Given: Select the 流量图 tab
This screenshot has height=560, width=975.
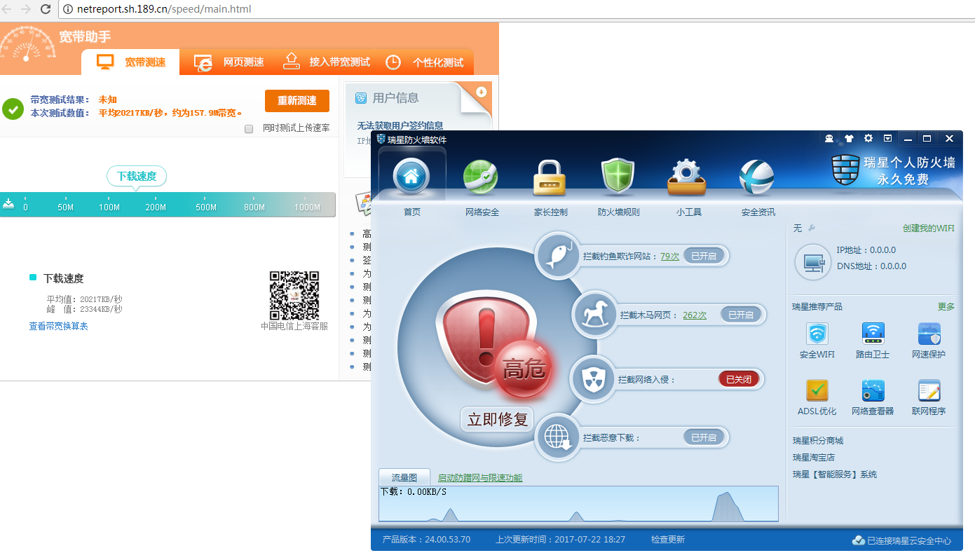Looking at the screenshot, I should (x=404, y=477).
